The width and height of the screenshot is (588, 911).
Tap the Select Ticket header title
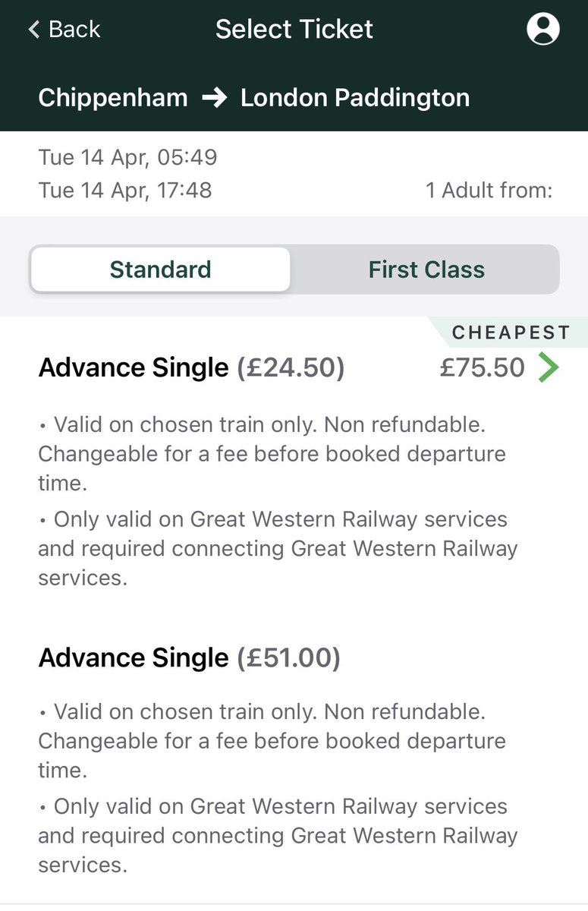(x=294, y=30)
